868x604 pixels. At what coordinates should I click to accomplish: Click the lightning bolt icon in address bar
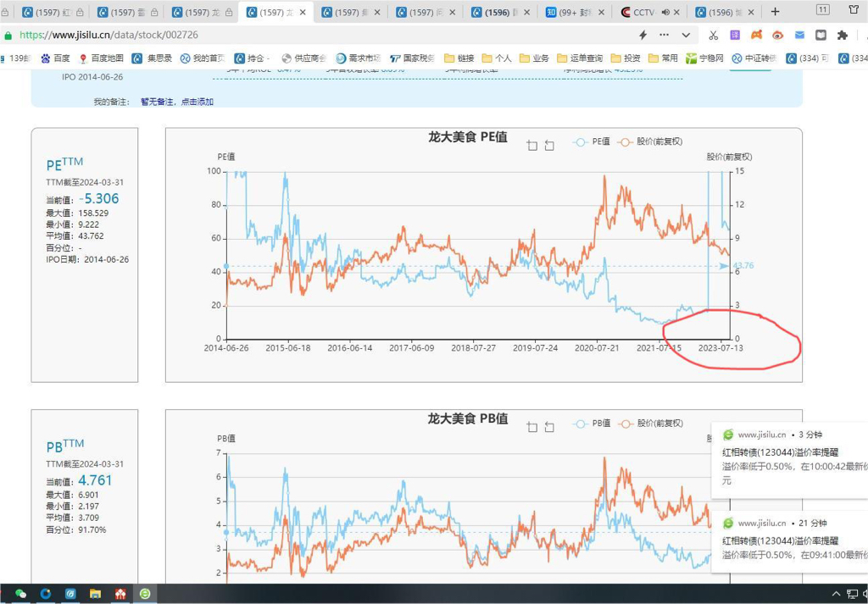point(643,35)
